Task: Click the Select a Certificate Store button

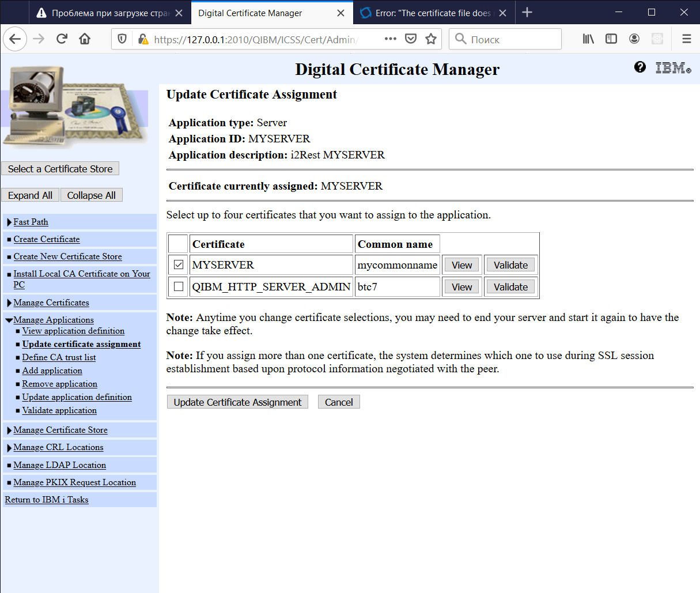Action: [x=60, y=169]
